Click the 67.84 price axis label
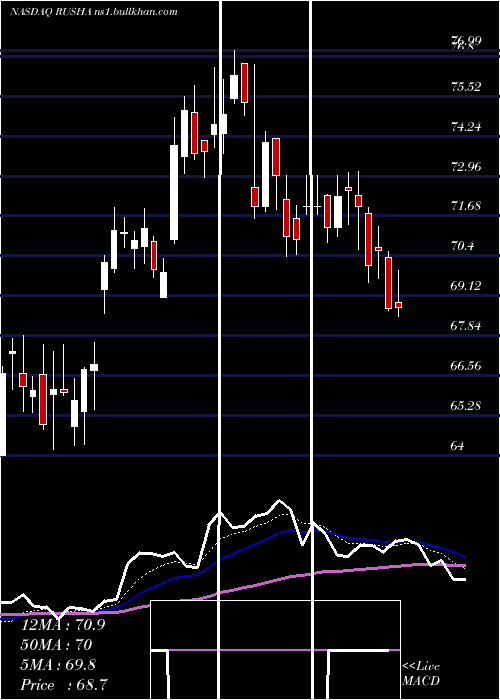The width and height of the screenshot is (500, 700). (x=467, y=326)
